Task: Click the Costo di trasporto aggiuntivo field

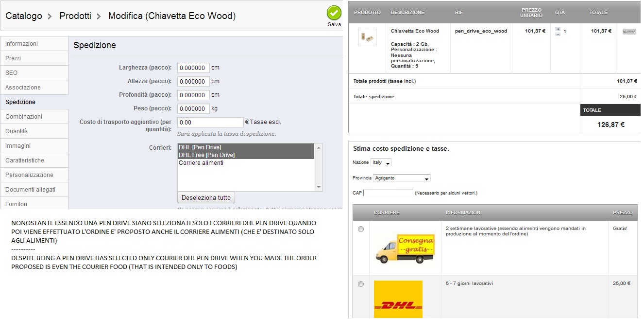Action: point(210,123)
